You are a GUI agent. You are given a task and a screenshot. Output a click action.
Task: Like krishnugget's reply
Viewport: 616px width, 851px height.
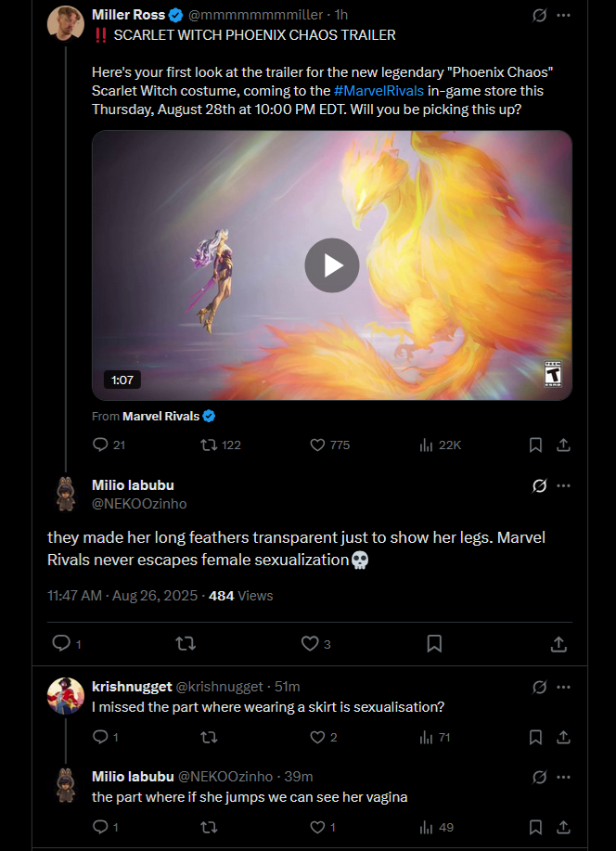click(x=324, y=737)
